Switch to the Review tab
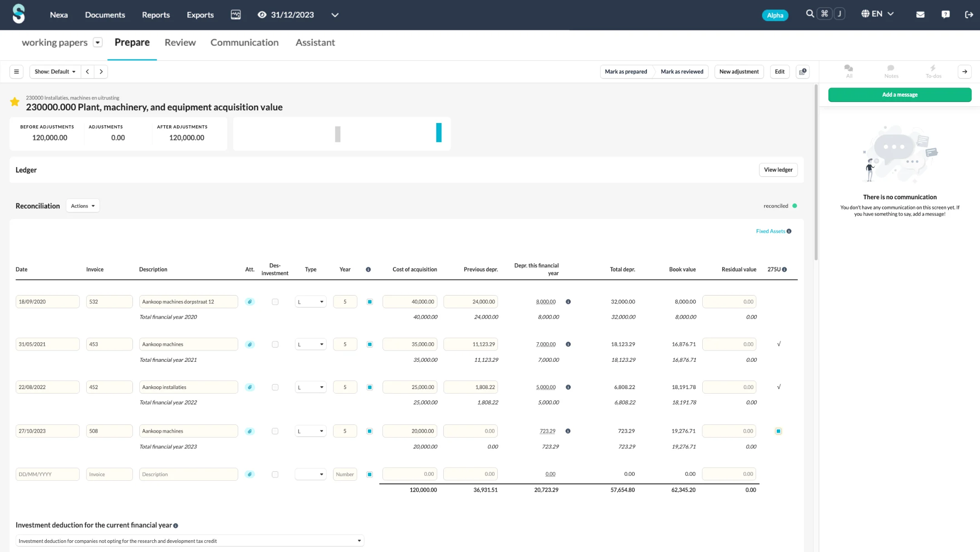The image size is (980, 552). (x=180, y=43)
